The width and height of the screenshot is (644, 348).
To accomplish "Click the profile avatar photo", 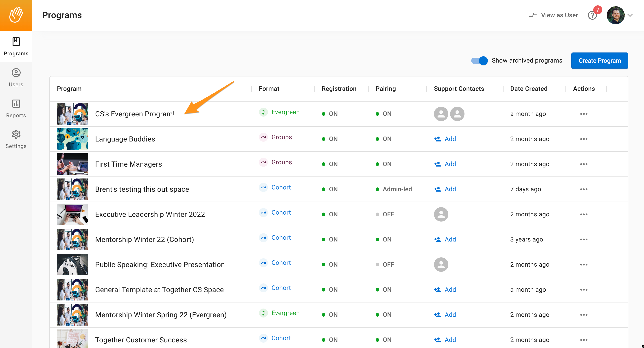I will [615, 15].
